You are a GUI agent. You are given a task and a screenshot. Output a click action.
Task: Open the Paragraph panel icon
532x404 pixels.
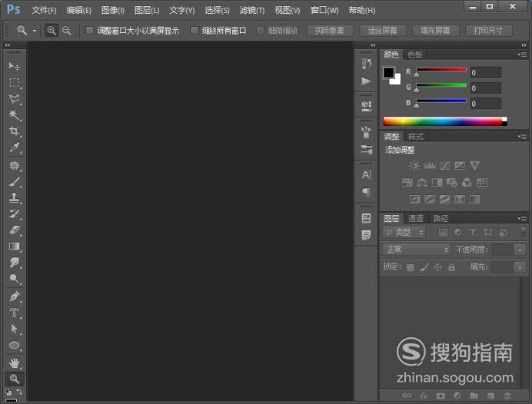[366, 192]
